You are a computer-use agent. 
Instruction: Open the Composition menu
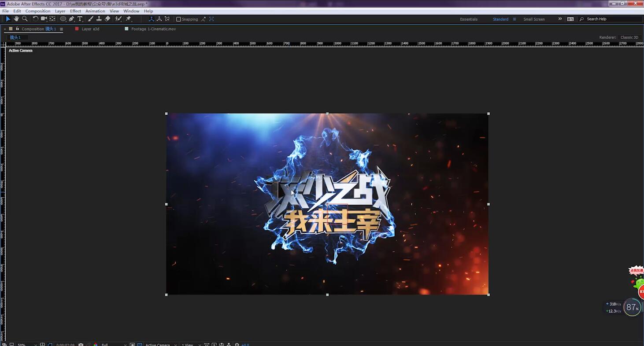click(38, 11)
